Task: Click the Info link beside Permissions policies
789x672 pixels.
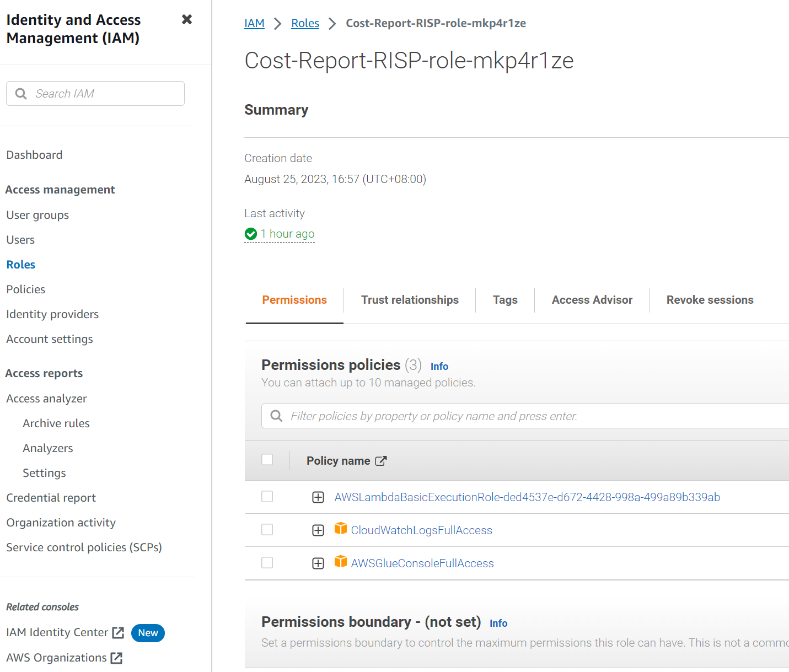Action: 439,365
